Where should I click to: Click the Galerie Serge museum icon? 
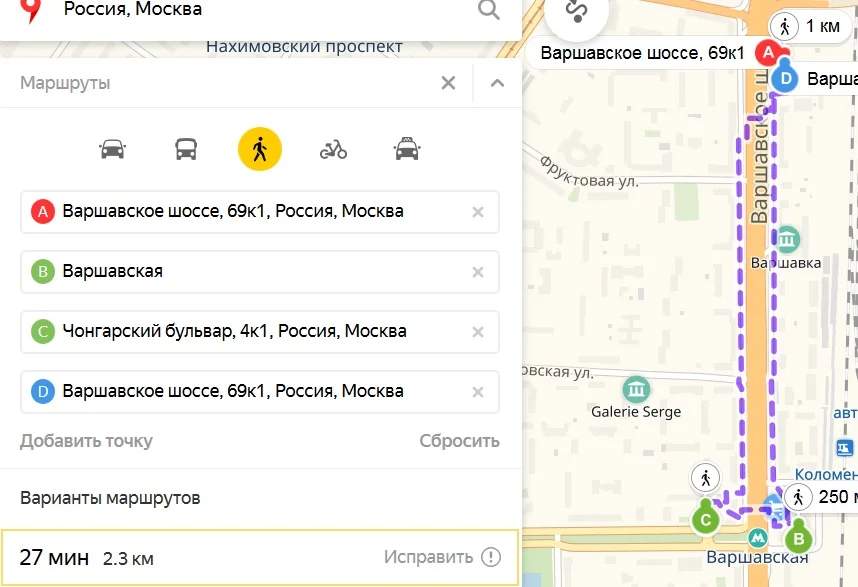[636, 390]
